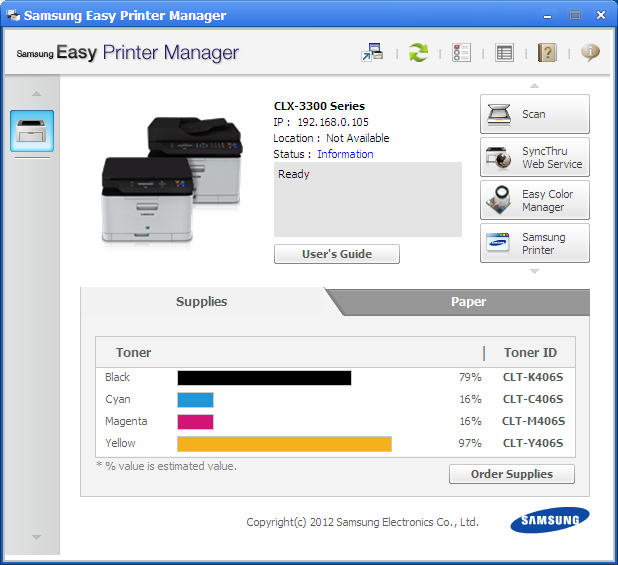Switch to the Supplies tab
Image resolution: width=618 pixels, height=565 pixels.
point(201,301)
